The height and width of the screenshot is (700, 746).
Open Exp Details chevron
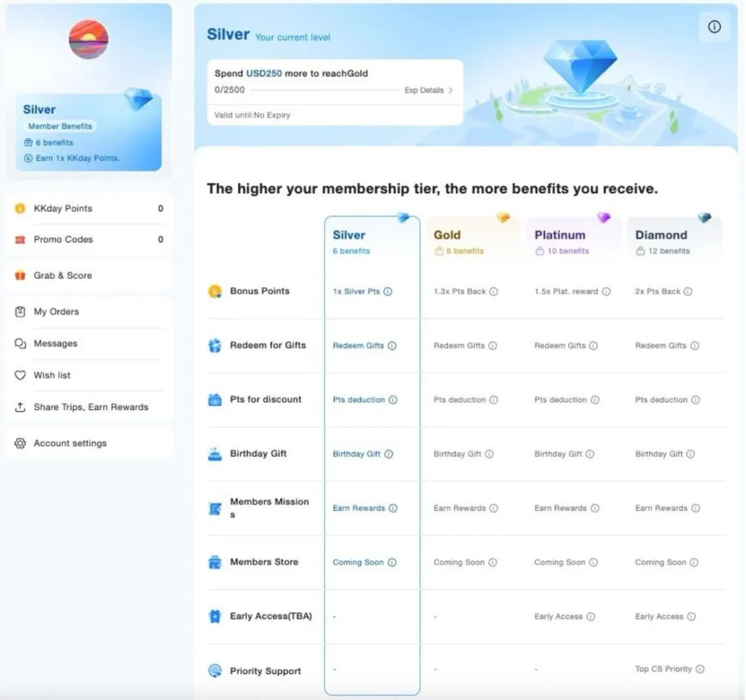(450, 90)
